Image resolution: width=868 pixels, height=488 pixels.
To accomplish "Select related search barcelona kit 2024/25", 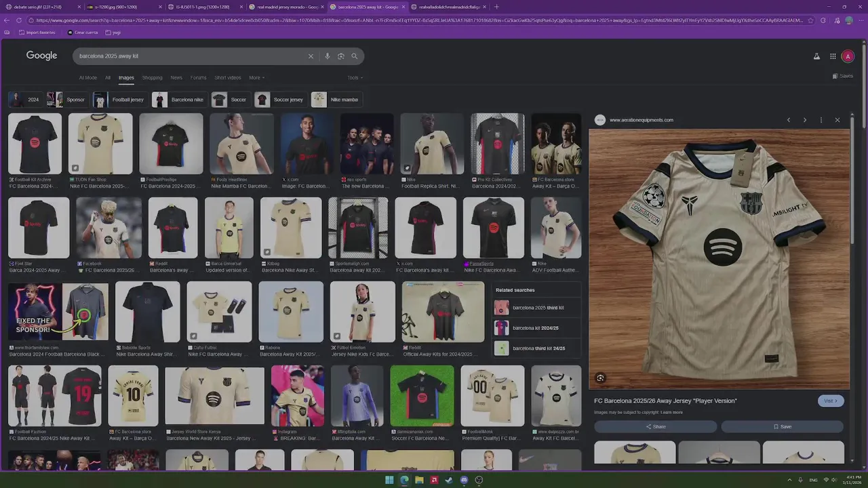I will (x=535, y=328).
